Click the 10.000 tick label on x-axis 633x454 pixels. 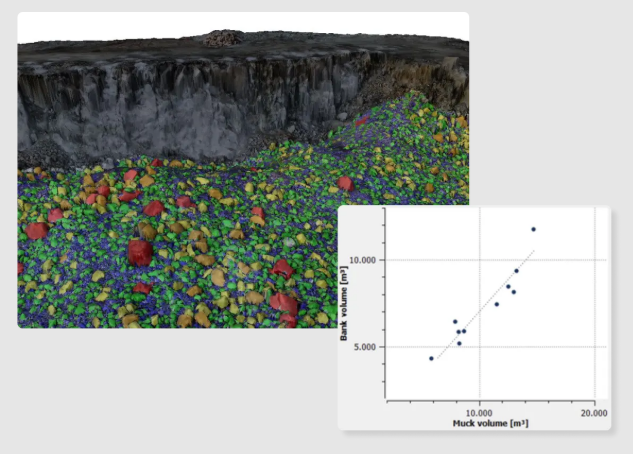480,412
